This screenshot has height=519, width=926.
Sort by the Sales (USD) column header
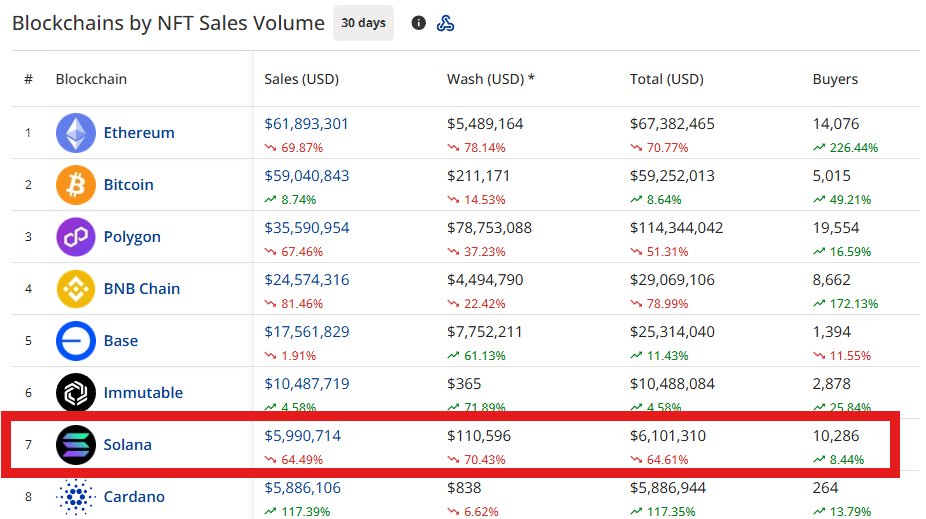pos(301,79)
